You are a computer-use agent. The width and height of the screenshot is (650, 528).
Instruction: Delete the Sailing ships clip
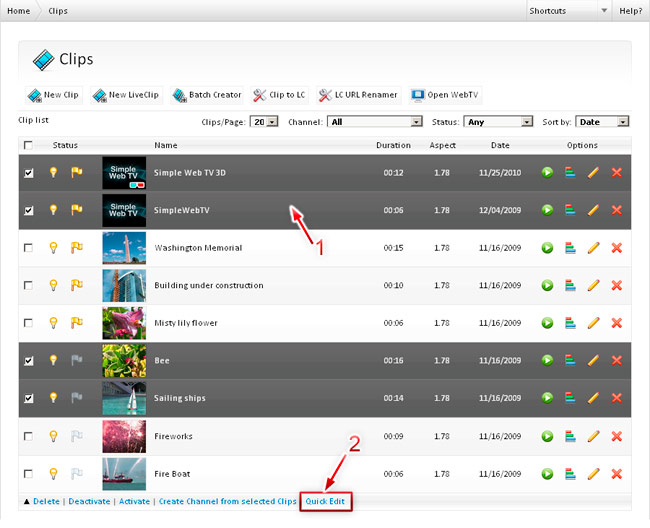[616, 398]
